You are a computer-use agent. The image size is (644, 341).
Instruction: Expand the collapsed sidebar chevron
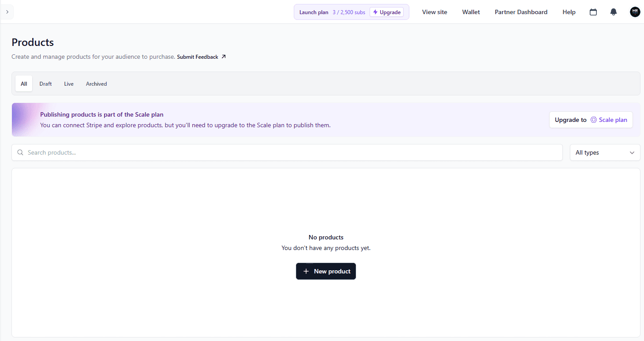(7, 12)
